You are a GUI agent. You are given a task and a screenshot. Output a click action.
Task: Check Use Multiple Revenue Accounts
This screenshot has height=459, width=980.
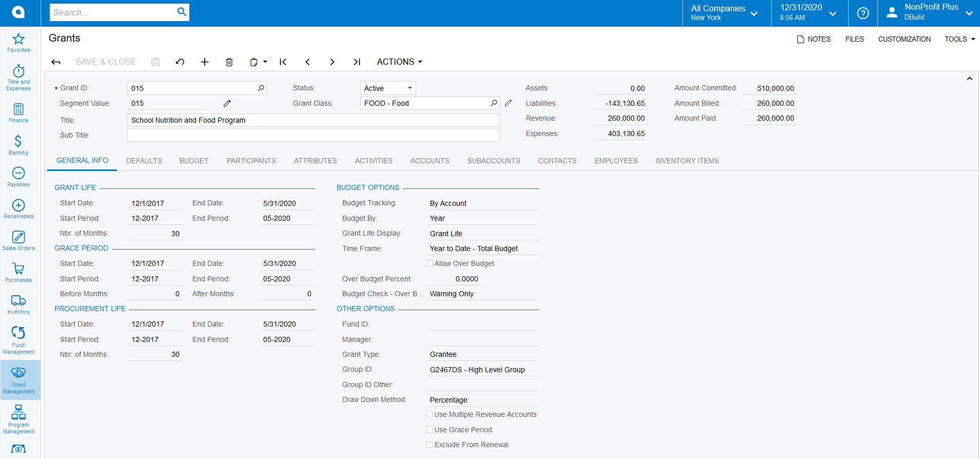tap(430, 414)
